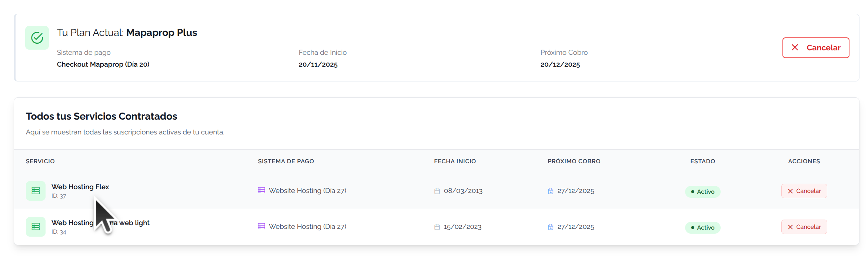Click the FECHA INICIO column header

point(455,161)
